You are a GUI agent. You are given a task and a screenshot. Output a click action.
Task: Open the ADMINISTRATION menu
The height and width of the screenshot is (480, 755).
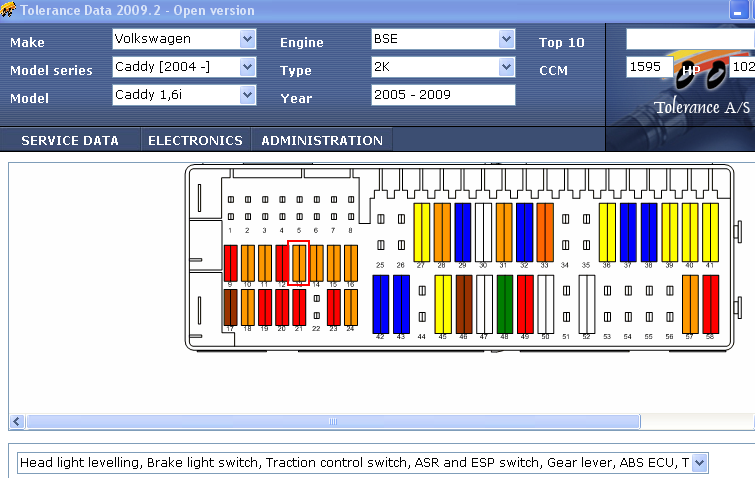point(322,140)
